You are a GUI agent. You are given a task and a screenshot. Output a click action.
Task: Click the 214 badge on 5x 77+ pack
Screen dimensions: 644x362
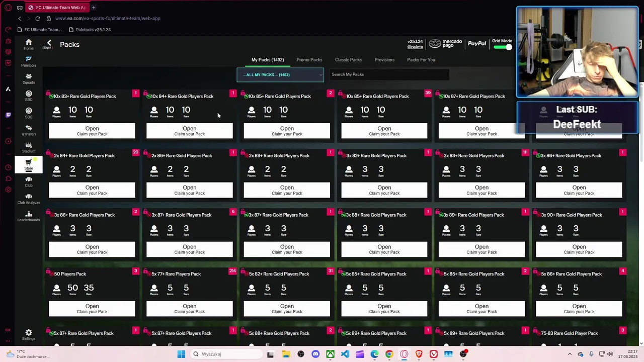click(x=232, y=271)
